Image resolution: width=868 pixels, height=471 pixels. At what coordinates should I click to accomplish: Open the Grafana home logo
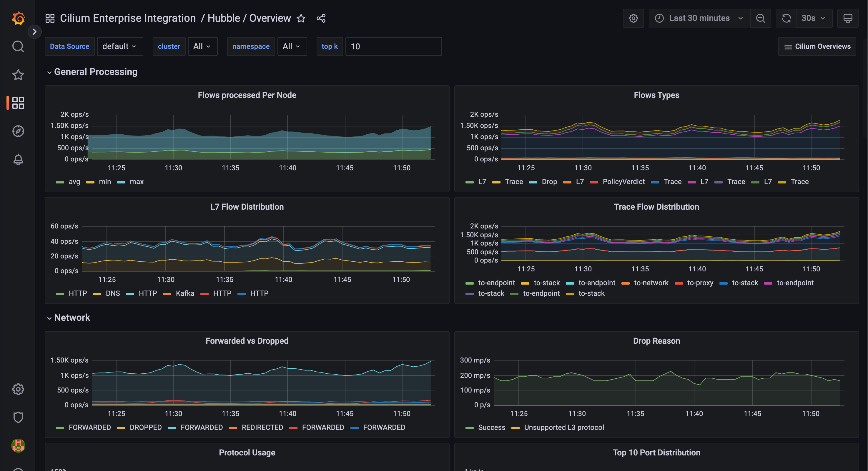pyautogui.click(x=18, y=18)
